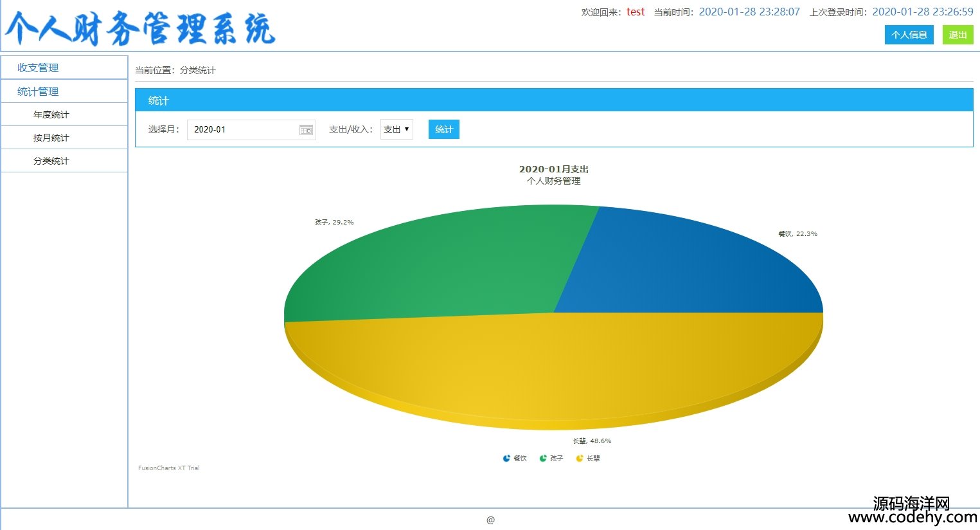Open 分类统计 in the sidebar
Viewport: 980px width, 530px height.
[64, 161]
